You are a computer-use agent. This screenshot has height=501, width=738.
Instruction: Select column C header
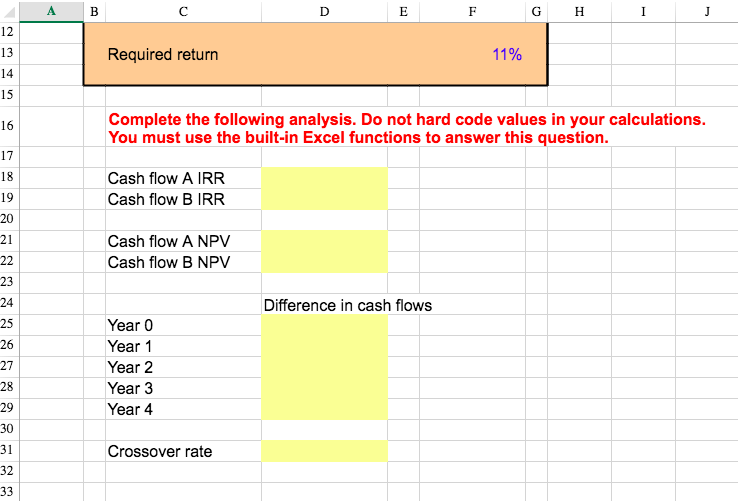183,11
